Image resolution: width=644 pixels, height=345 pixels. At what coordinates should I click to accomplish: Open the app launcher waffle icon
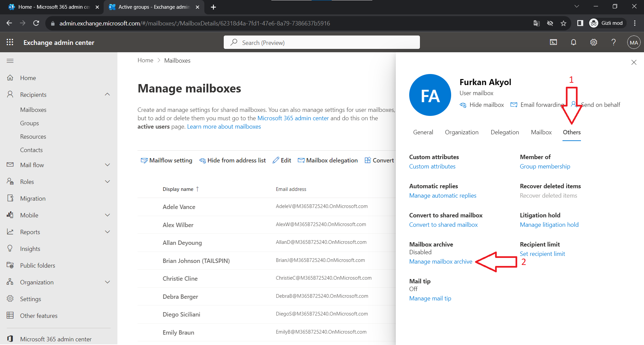tap(10, 42)
